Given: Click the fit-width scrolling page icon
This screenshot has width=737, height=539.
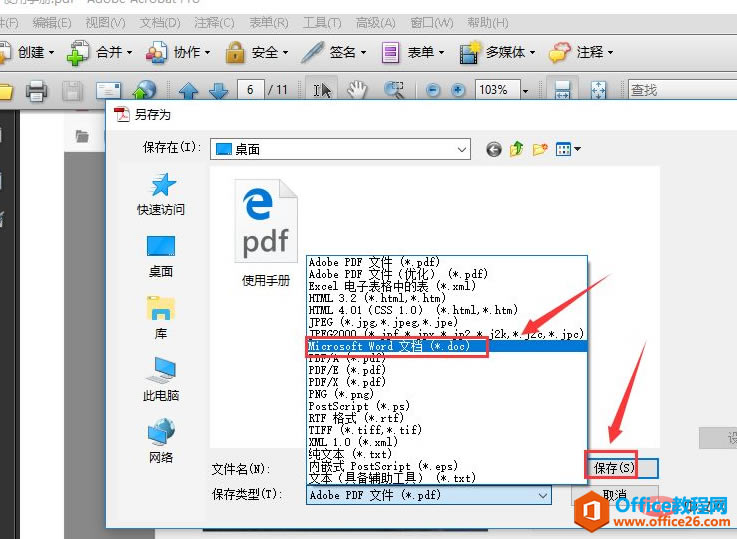Looking at the screenshot, I should click(x=562, y=90).
